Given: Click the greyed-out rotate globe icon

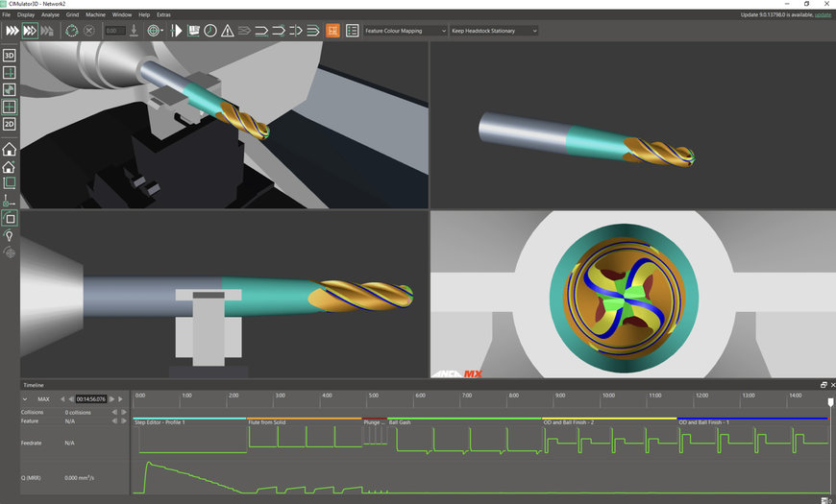Looking at the screenshot, I should 9,252.
